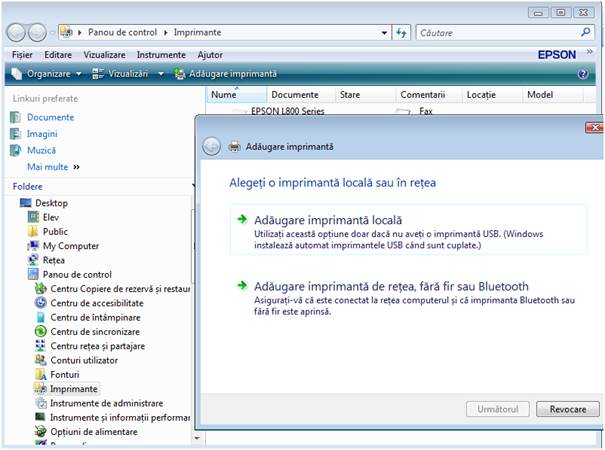Open the Organizare dropdown
The height and width of the screenshot is (450, 605).
47,74
